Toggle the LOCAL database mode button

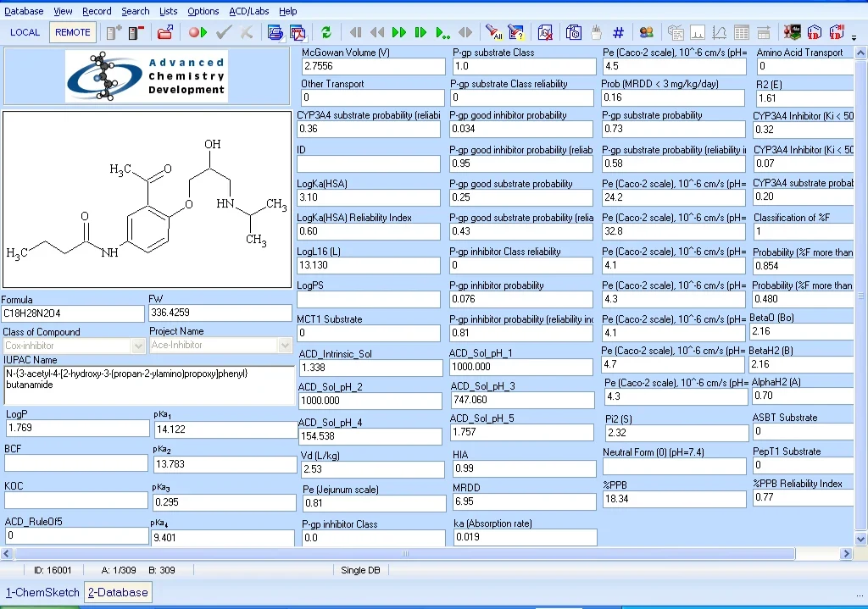pyautogui.click(x=25, y=33)
